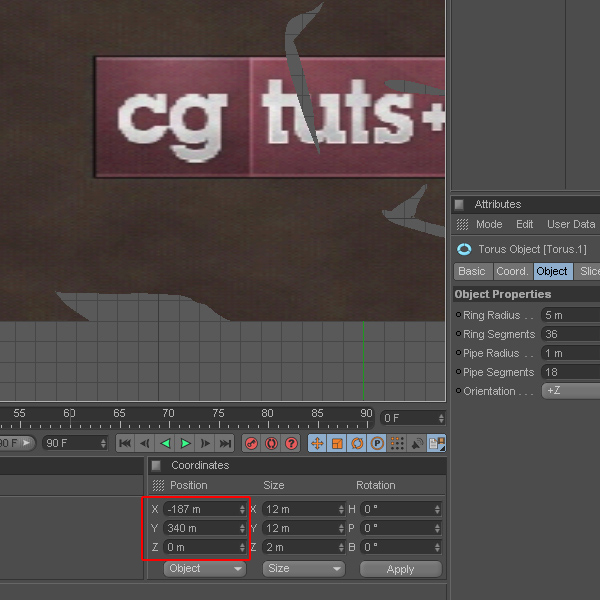This screenshot has height=600, width=600.
Task: Click the Pipe Segments 18 field
Action: tap(570, 372)
